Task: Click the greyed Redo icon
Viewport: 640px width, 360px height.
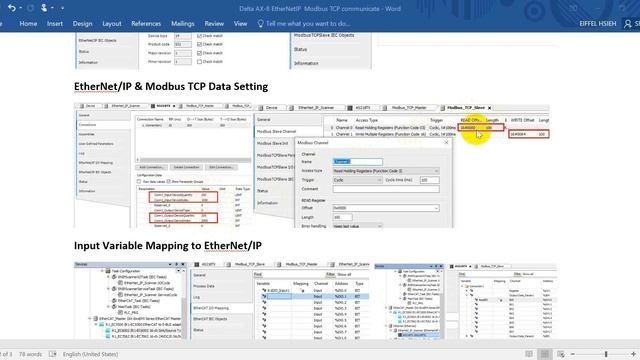Action: point(30,8)
